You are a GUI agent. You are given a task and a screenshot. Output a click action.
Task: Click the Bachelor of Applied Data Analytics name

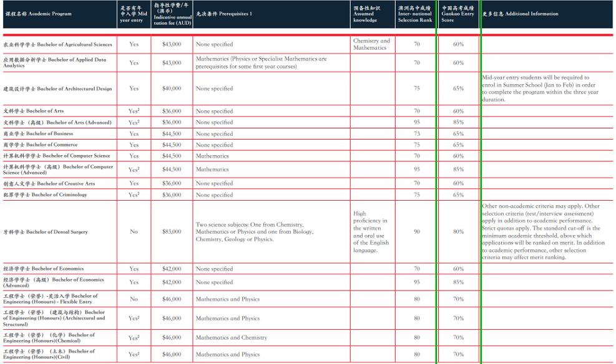pos(55,62)
